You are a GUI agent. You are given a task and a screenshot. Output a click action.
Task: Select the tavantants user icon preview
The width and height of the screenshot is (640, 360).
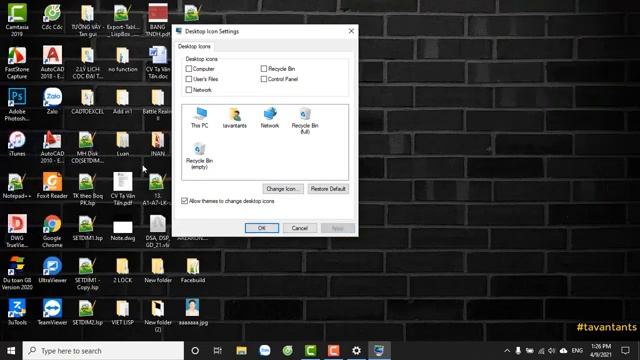pos(235,118)
